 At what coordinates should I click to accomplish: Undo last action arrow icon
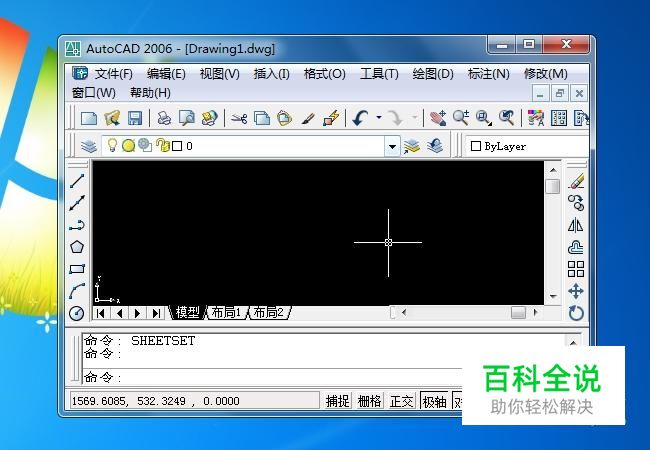click(x=360, y=119)
